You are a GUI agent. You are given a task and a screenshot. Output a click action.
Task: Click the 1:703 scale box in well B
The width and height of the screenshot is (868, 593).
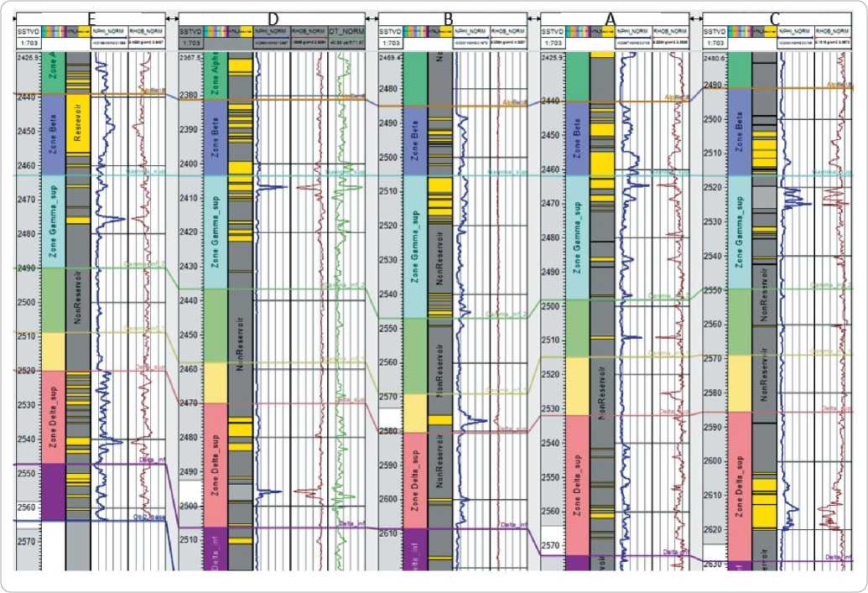pyautogui.click(x=391, y=43)
